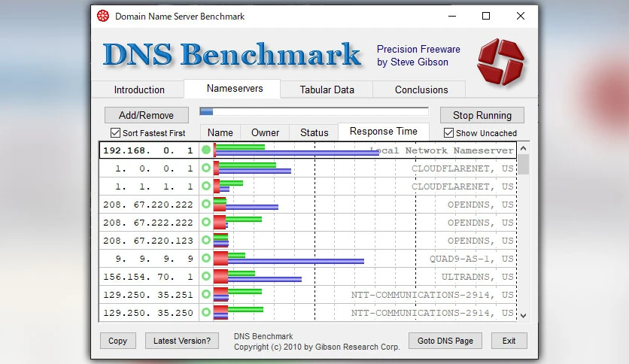Select IP address 208.67.222.222
Screen dimensions: 629x364
pos(148,223)
